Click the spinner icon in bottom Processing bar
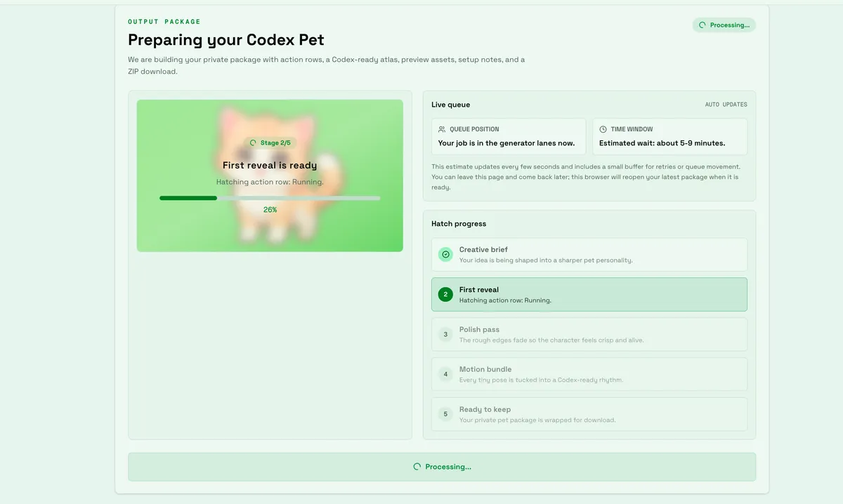The height and width of the screenshot is (504, 843). (417, 467)
